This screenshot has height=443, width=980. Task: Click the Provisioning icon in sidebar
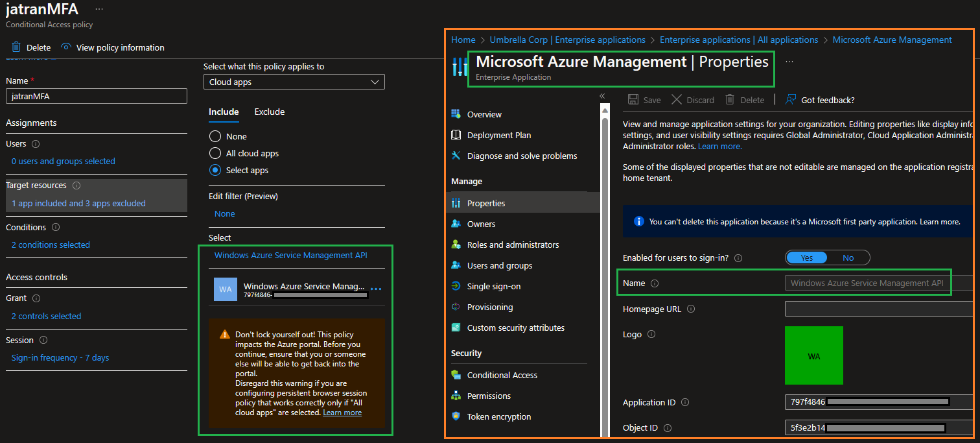click(x=456, y=307)
